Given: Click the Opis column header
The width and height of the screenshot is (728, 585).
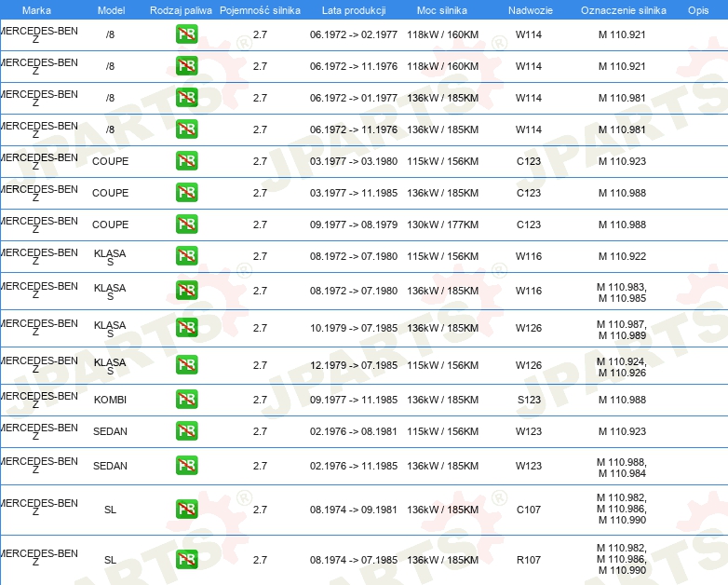Looking at the screenshot, I should click(698, 10).
